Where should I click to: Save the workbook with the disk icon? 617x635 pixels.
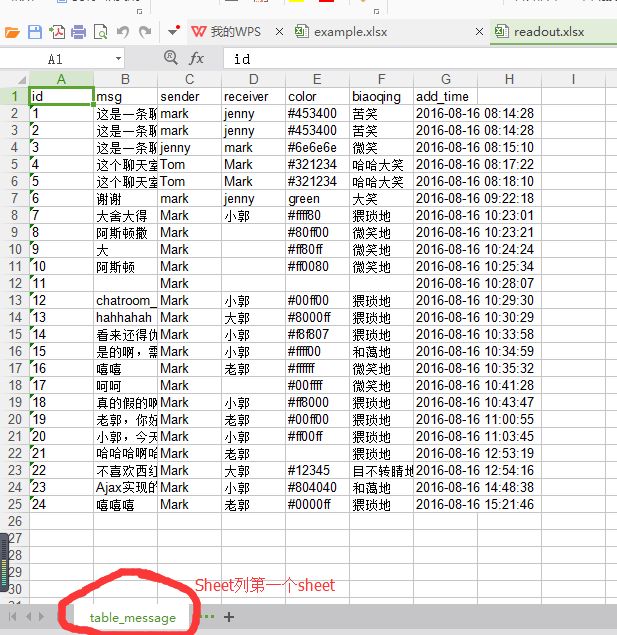tap(35, 32)
